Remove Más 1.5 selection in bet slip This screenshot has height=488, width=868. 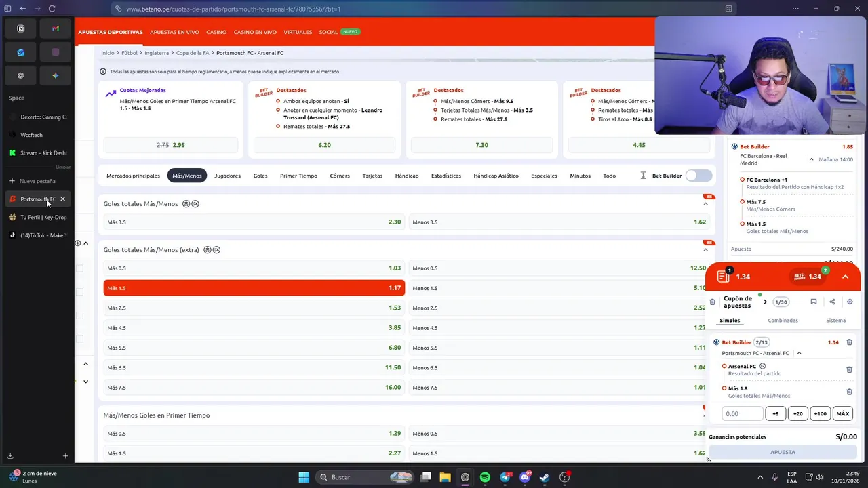(849, 392)
